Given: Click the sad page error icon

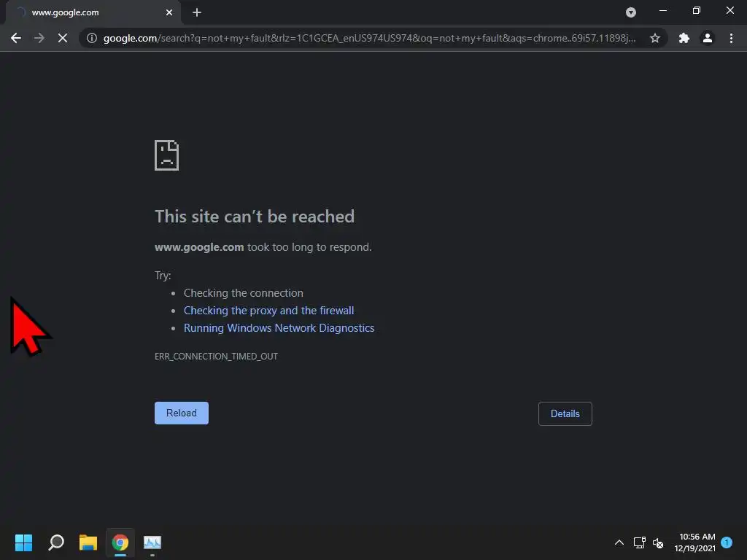Looking at the screenshot, I should tap(167, 155).
